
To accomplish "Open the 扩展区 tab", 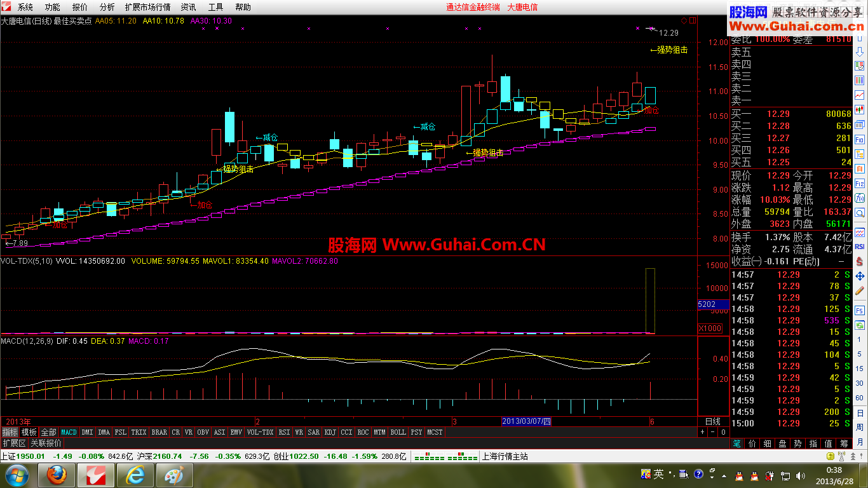I will tap(14, 443).
